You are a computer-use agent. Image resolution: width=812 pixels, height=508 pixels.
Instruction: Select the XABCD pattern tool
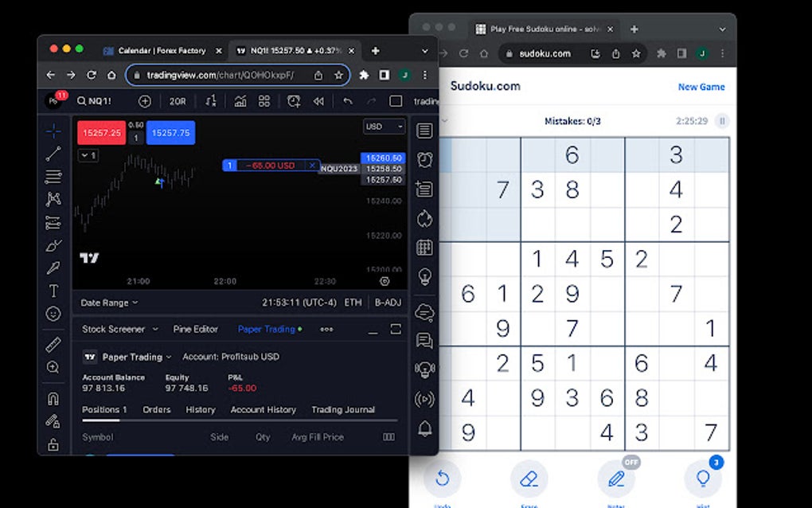[x=53, y=199]
